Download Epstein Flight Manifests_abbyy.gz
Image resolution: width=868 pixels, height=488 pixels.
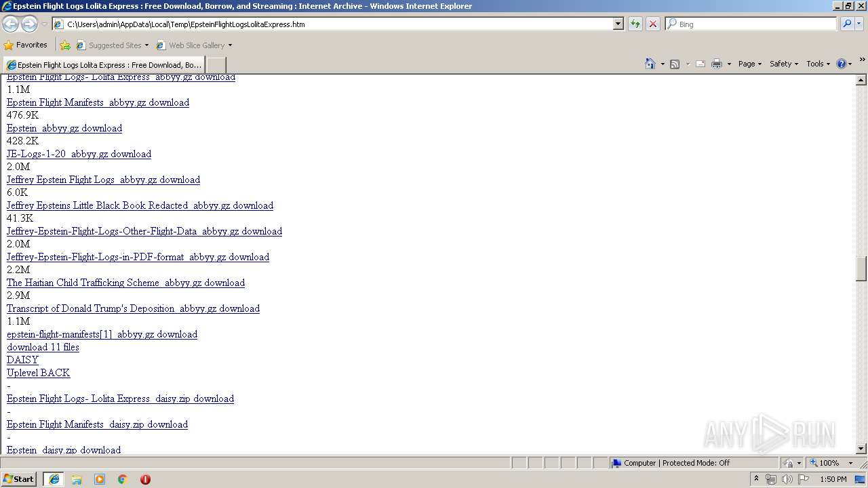click(98, 102)
